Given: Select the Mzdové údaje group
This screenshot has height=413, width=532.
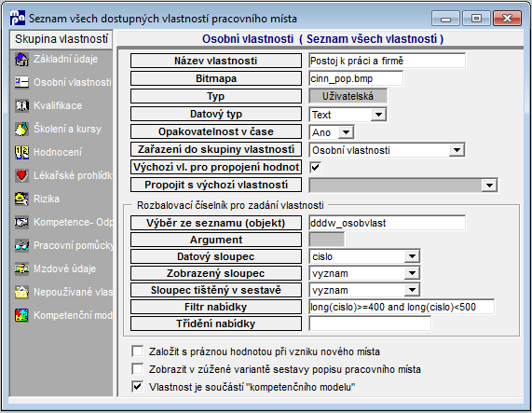Looking at the screenshot, I should click(x=65, y=268).
